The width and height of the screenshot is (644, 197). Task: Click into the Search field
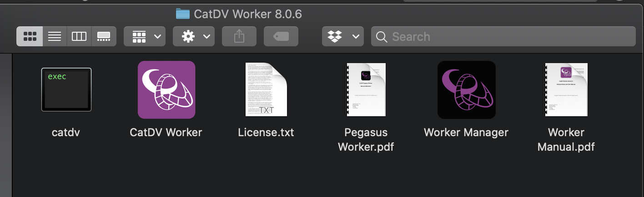(503, 36)
